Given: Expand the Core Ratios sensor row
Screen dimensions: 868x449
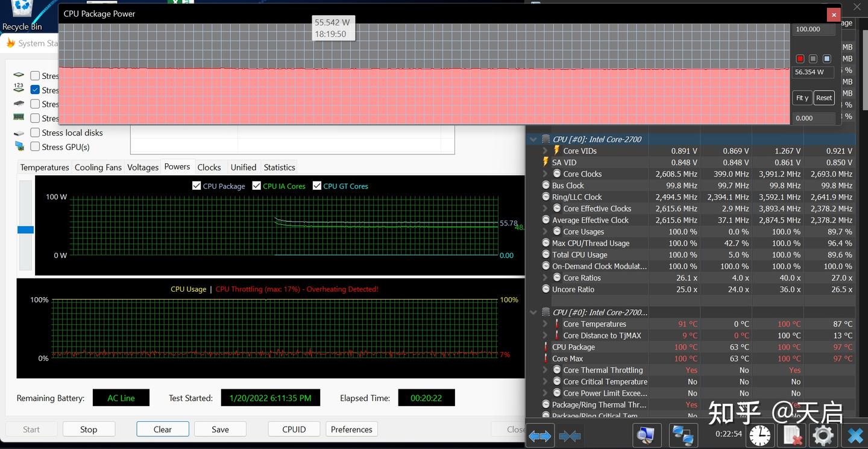Looking at the screenshot, I should (545, 278).
